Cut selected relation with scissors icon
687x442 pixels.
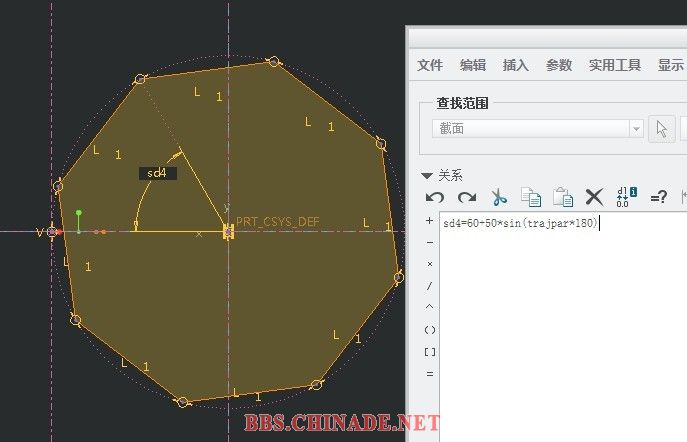point(499,197)
